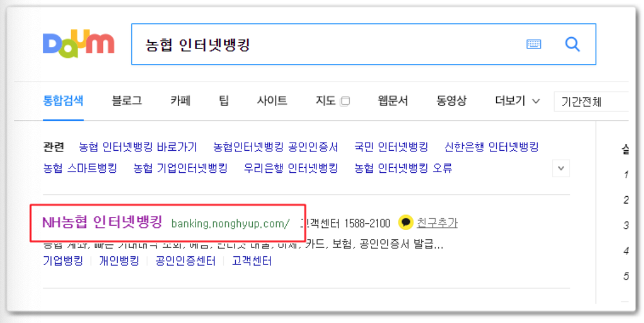
Task: Click the banking.nonghyup.com URL
Action: [230, 224]
